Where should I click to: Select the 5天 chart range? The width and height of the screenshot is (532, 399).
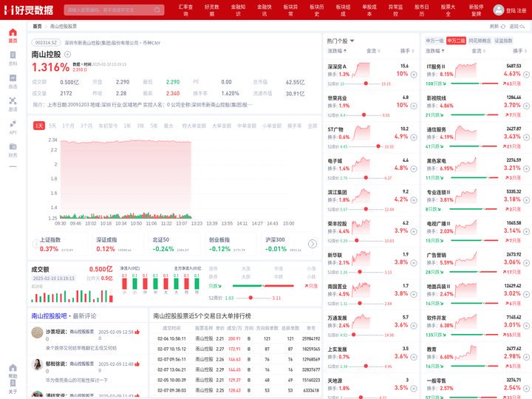coord(52,126)
